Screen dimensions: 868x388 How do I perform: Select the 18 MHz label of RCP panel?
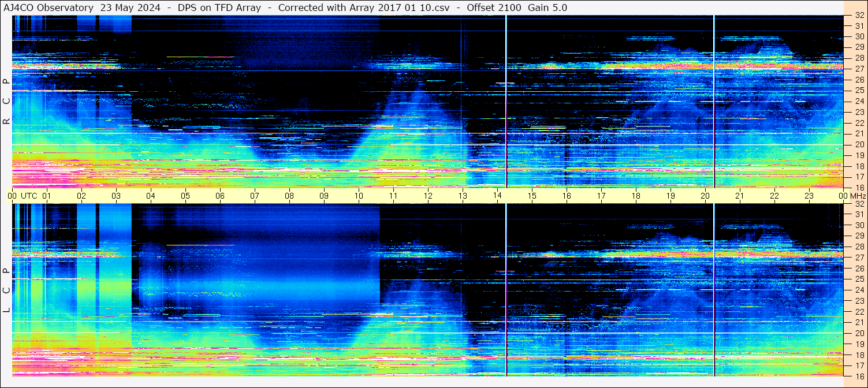click(x=859, y=166)
